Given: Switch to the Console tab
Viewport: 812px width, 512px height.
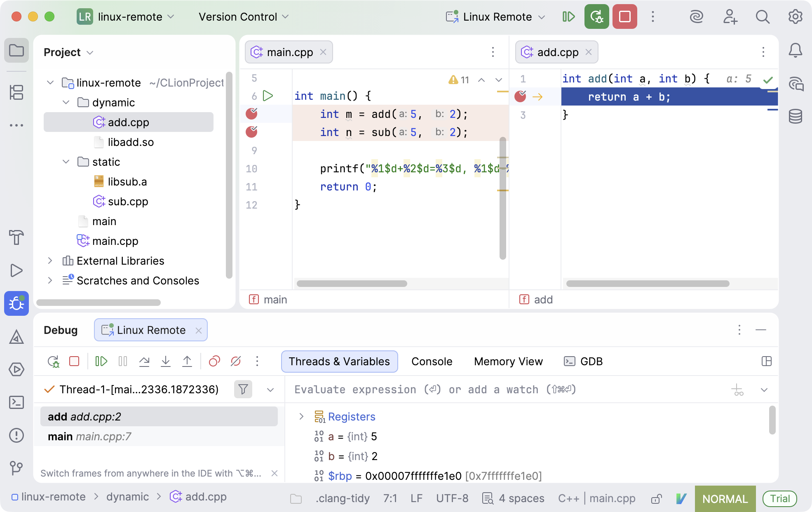Looking at the screenshot, I should pyautogui.click(x=432, y=362).
